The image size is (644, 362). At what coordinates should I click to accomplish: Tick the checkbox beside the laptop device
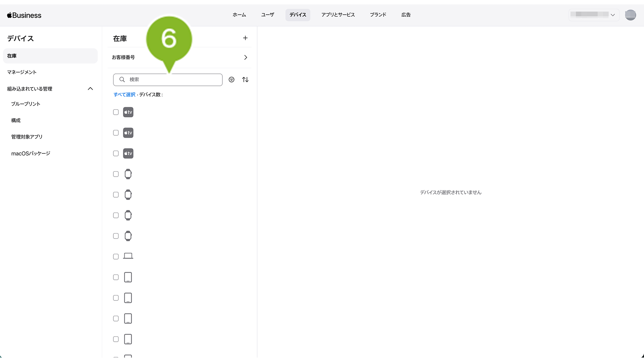[x=116, y=257]
